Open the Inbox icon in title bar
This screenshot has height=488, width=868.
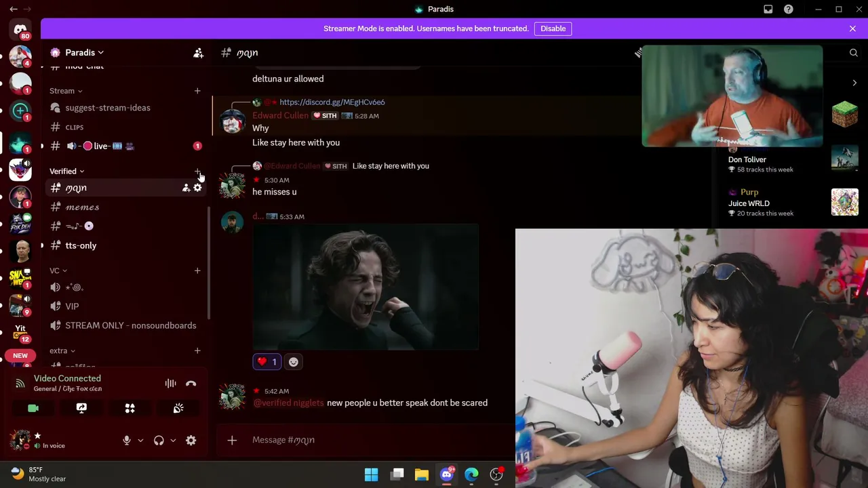pos(768,9)
